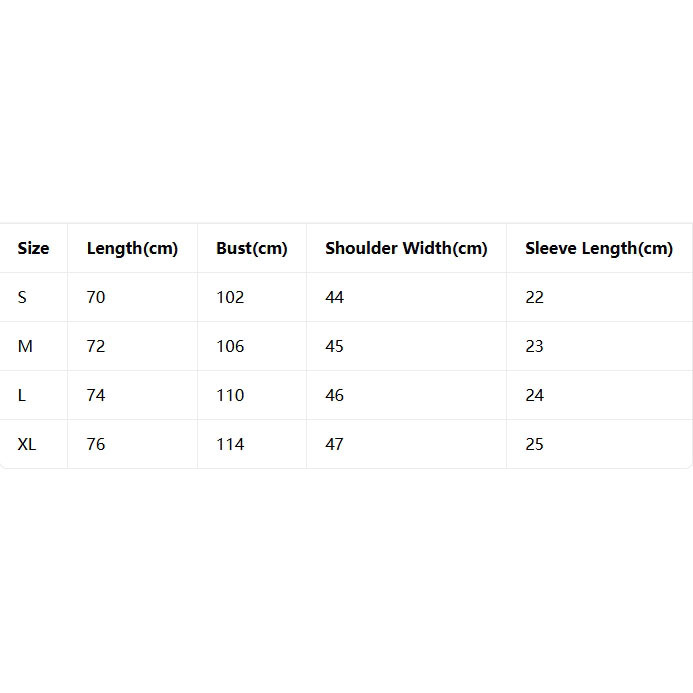The height and width of the screenshot is (693, 693).
Task: Select sleeve length value 25
Action: click(x=534, y=444)
